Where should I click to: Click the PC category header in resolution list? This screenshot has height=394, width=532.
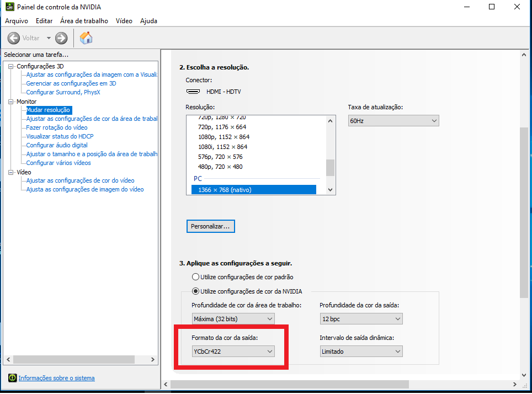pos(198,178)
